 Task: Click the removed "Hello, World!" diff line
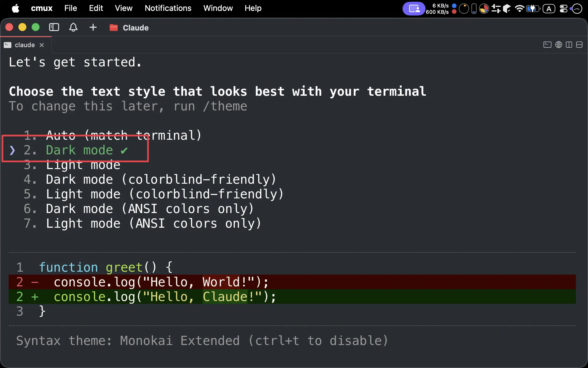(x=292, y=282)
